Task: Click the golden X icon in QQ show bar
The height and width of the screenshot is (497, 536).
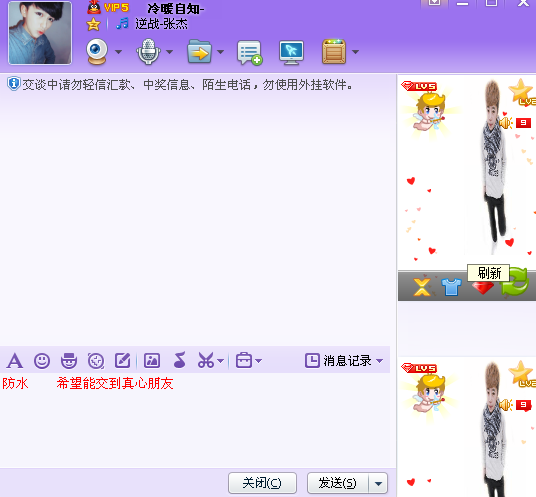Action: tap(422, 286)
